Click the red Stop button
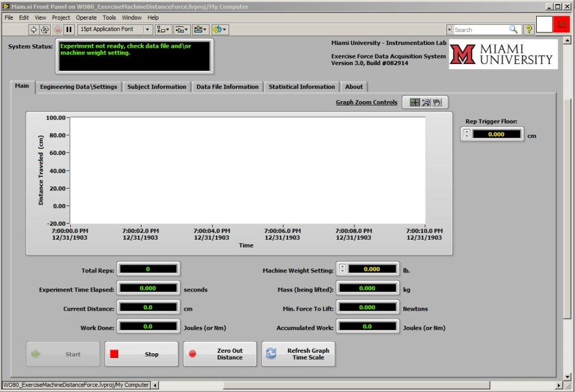Image resolution: width=575 pixels, height=392 pixels. coord(141,354)
